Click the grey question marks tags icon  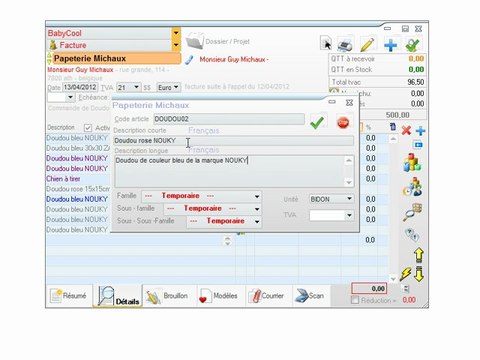412,235
